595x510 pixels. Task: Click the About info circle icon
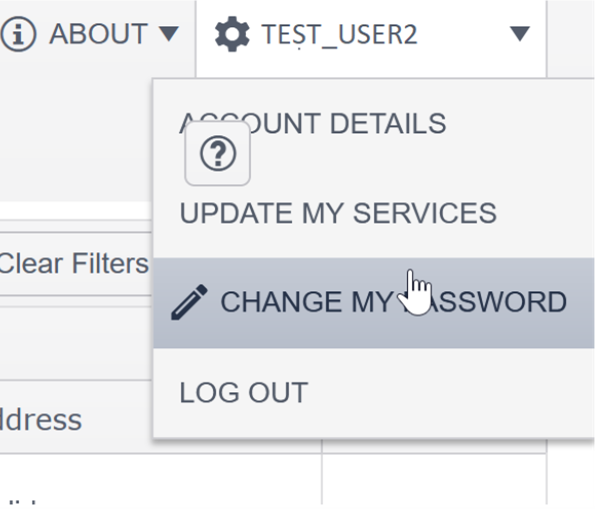(18, 34)
